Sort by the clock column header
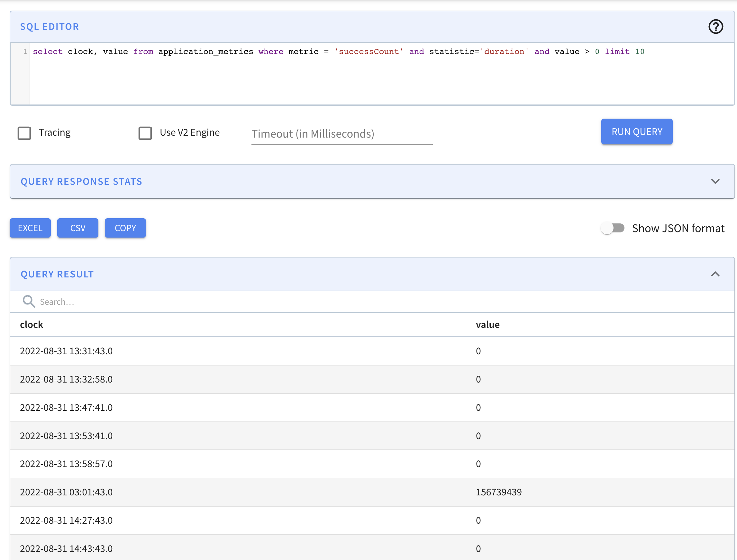 coord(32,325)
